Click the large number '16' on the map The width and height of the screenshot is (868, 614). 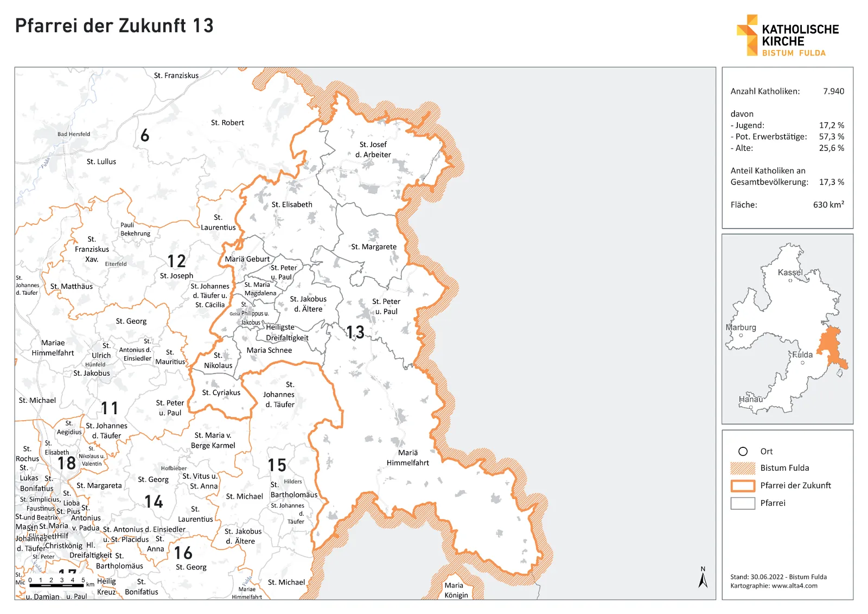click(183, 553)
